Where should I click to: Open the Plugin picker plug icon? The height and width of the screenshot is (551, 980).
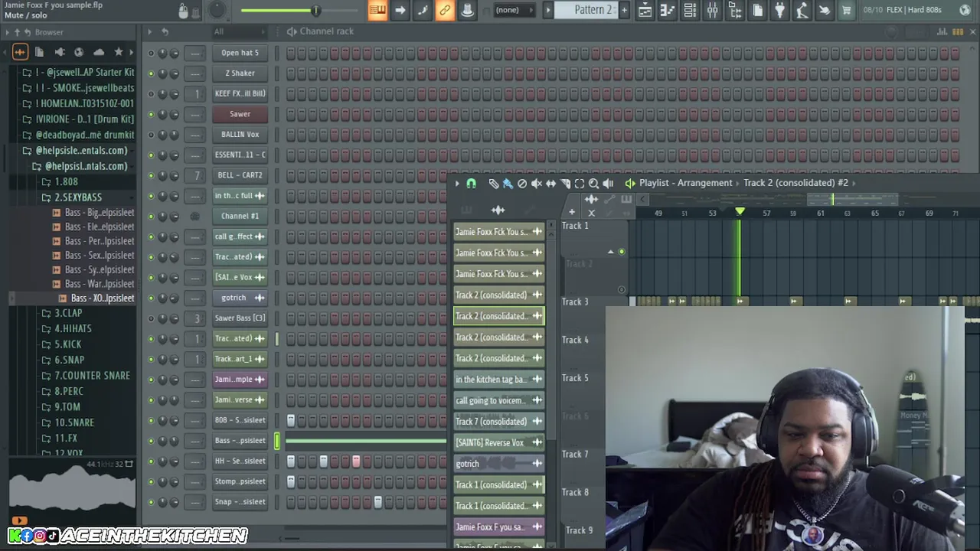click(779, 10)
